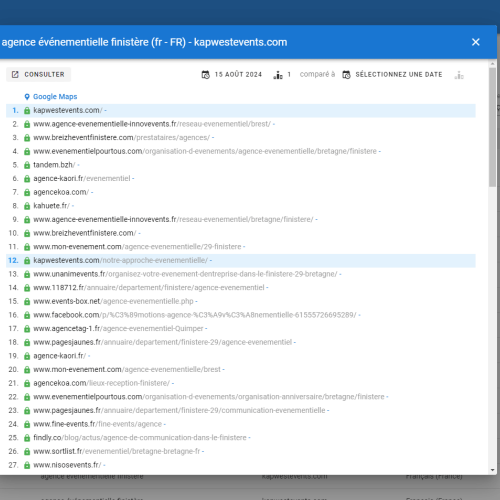The image size is (500, 500).
Task: Click the padlock icon on www.sortlist.fr row
Action: pos(27,452)
